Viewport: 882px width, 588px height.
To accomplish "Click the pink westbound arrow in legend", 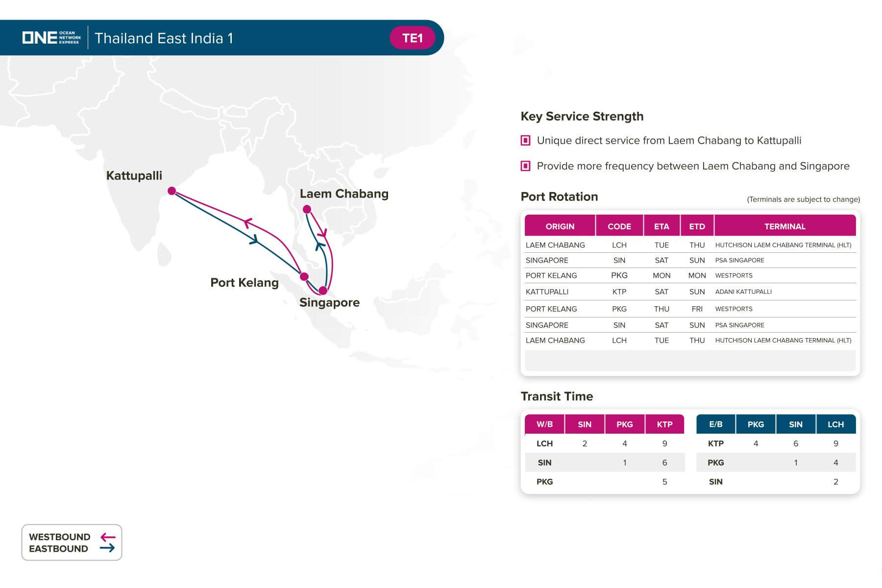I will tap(108, 537).
